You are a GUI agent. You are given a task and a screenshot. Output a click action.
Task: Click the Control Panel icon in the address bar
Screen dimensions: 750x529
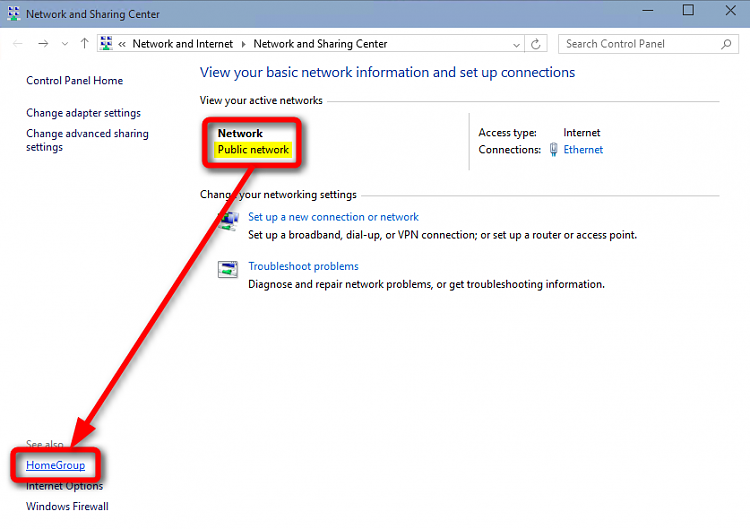[x=106, y=44]
